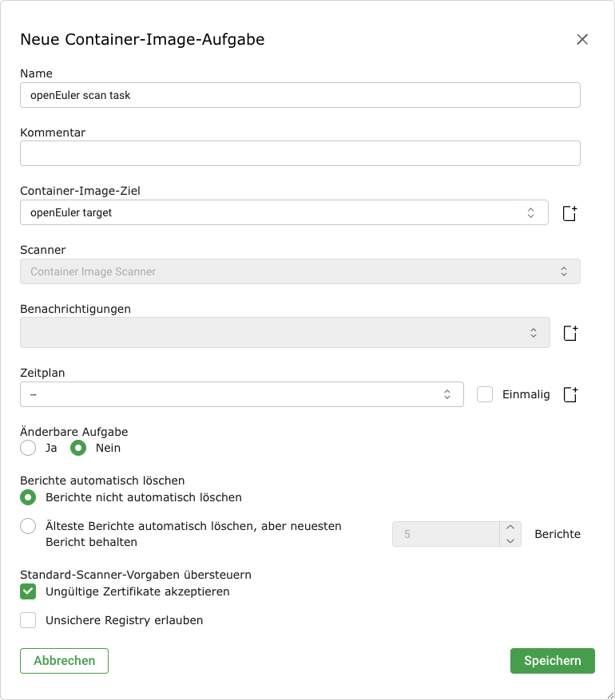This screenshot has height=700, width=615.
Task: Enable Unsichere Registry erlauben checkbox
Action: pyautogui.click(x=28, y=620)
